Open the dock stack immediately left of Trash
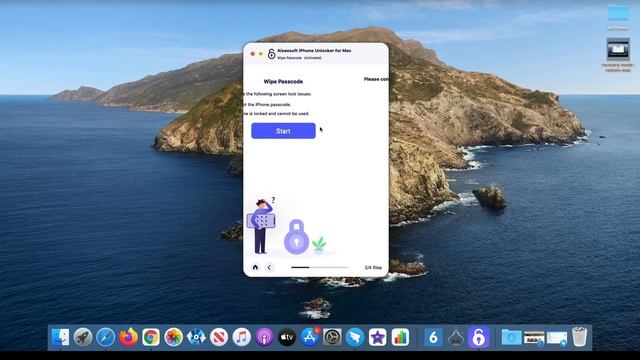 coord(557,338)
